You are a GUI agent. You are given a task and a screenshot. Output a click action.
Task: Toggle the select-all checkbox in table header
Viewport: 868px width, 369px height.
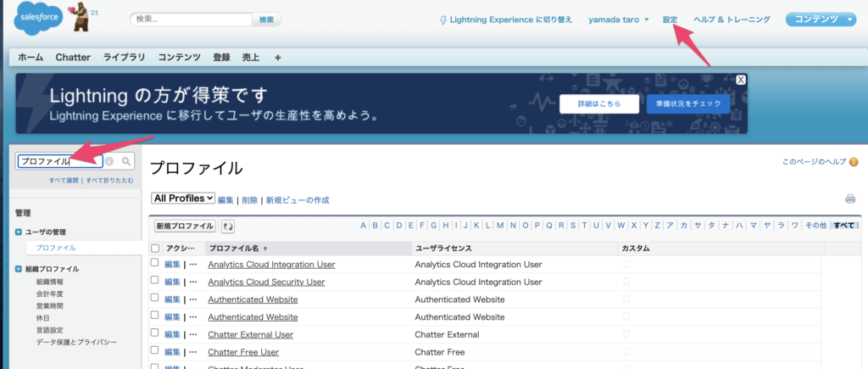[x=154, y=249]
